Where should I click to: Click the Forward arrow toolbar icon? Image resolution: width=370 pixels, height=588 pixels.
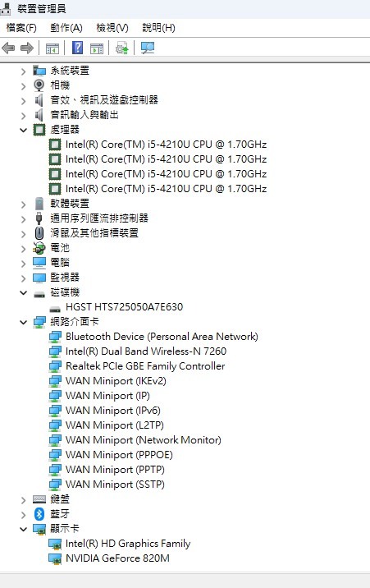[x=26, y=48]
